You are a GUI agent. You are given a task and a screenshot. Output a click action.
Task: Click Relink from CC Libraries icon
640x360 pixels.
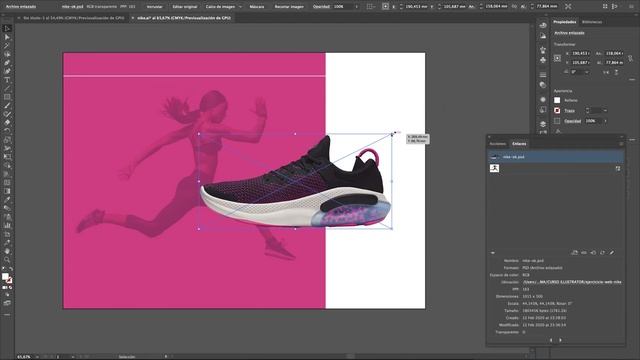point(574,253)
